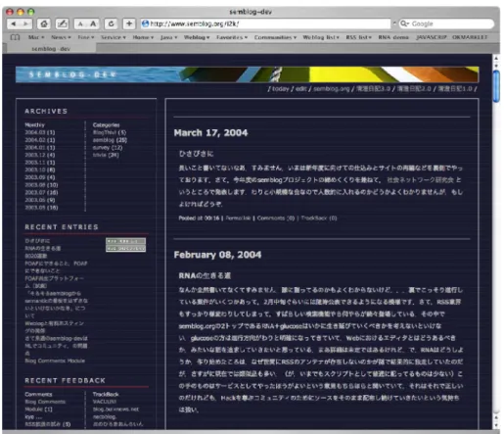This screenshot has width=504, height=434.
Task: Open the trivia category link
Action: [x=106, y=155]
